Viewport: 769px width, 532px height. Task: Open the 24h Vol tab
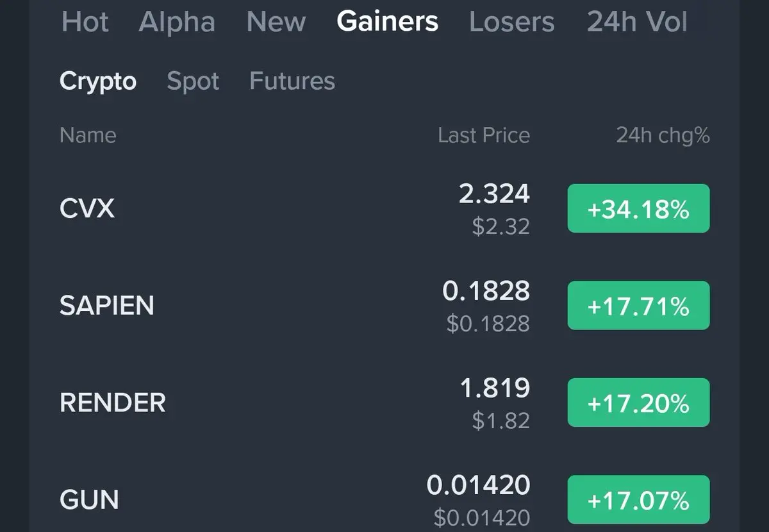coord(638,22)
